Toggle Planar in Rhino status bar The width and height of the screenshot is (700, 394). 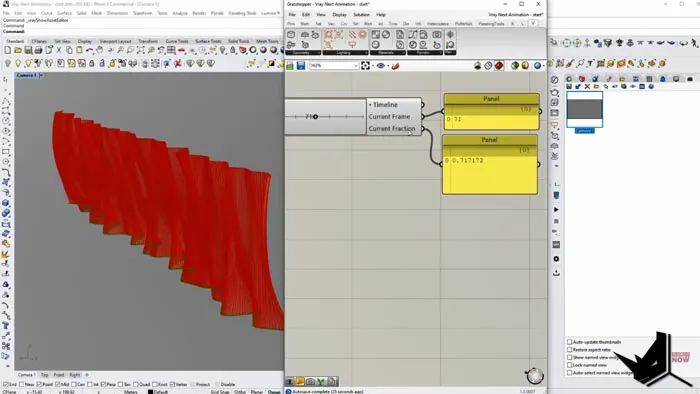257,391
